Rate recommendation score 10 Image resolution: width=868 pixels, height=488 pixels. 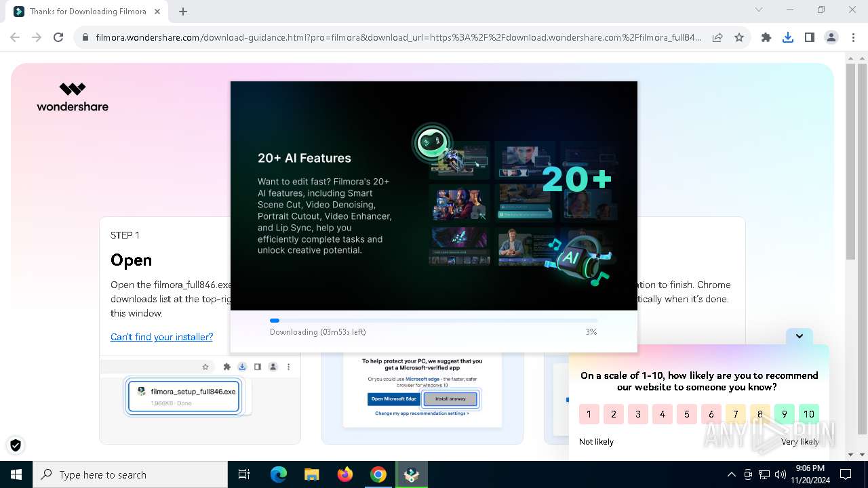(x=808, y=414)
